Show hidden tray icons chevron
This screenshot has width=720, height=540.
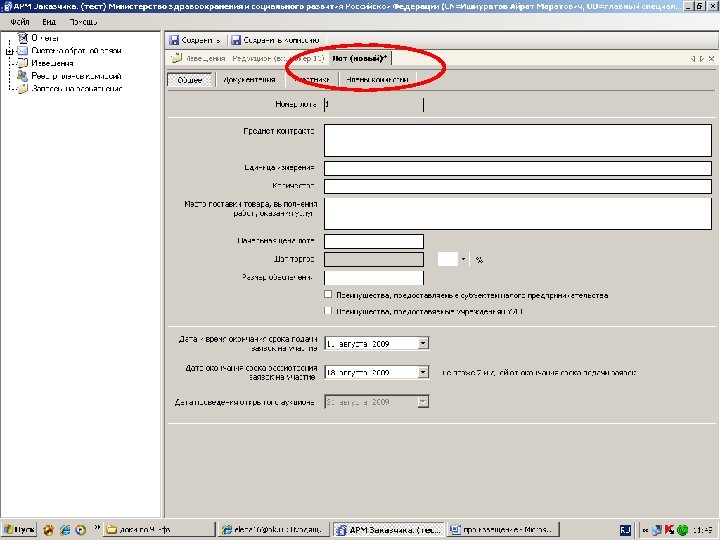coord(645,530)
